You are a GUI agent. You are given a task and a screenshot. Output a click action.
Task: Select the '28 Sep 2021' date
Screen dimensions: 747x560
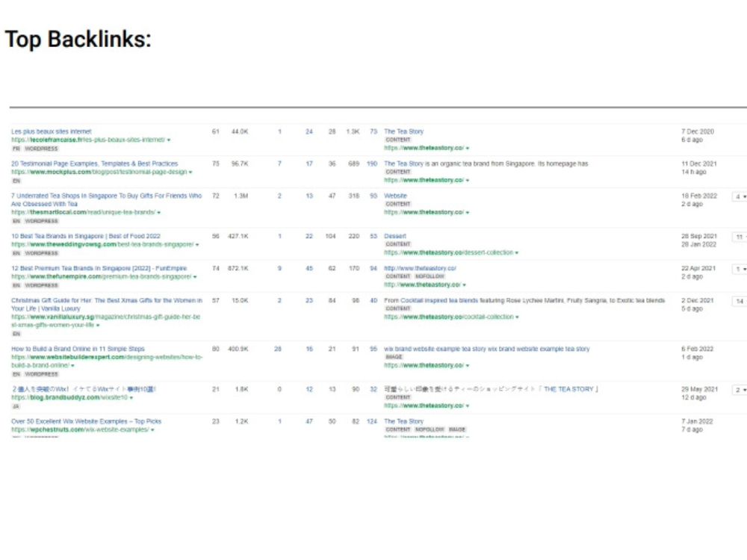pos(699,236)
